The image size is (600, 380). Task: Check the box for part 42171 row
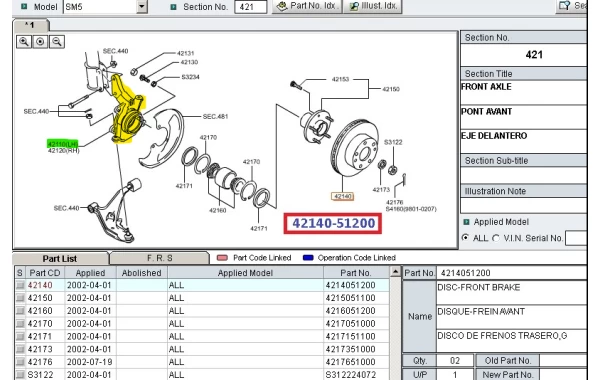tap(20, 336)
